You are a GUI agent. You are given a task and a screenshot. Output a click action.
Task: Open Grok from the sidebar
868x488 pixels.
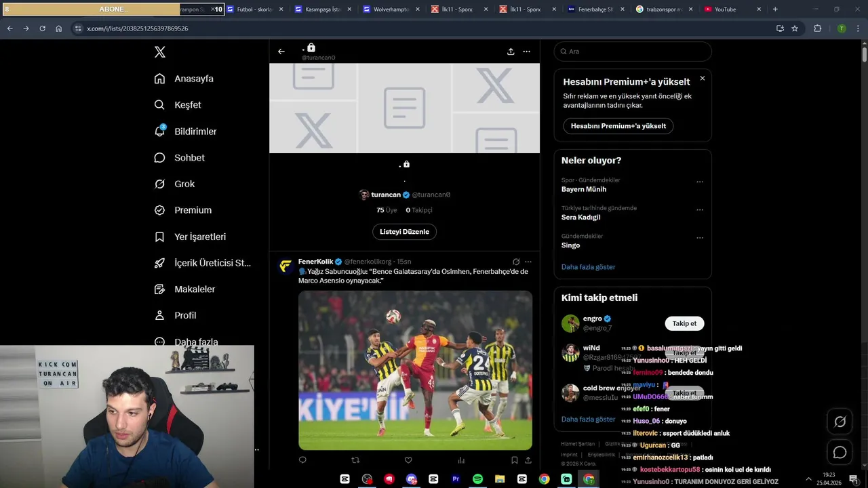(x=174, y=184)
